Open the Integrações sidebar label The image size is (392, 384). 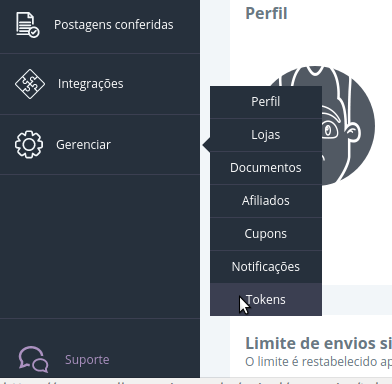point(91,84)
